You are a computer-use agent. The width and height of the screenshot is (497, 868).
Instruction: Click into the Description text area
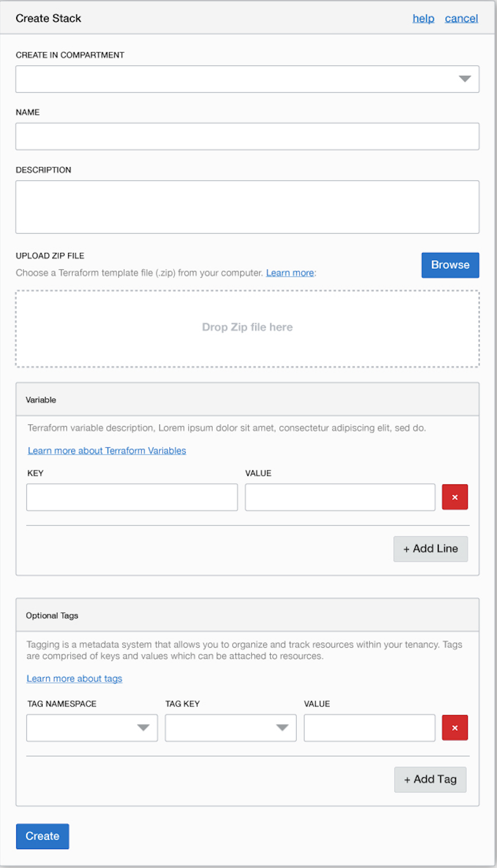click(247, 207)
